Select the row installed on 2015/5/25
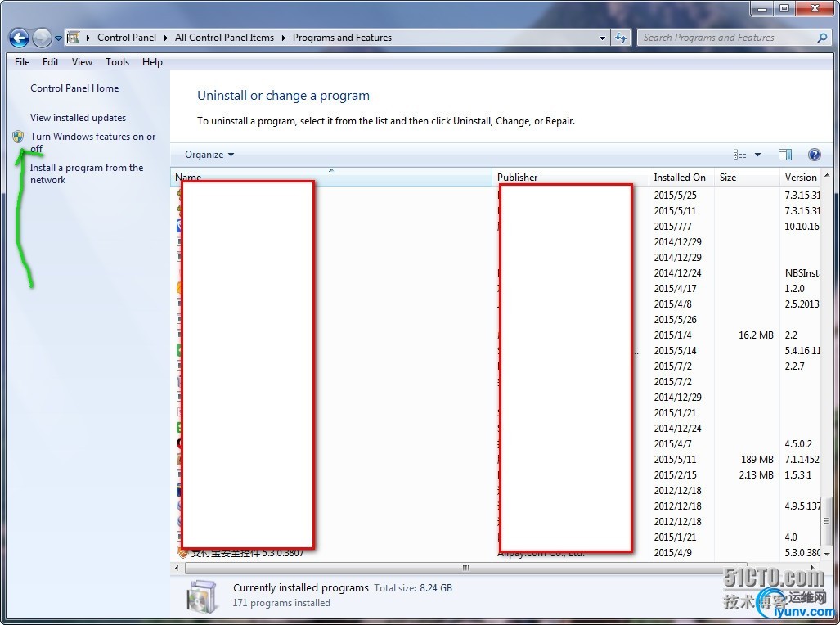 pyautogui.click(x=496, y=196)
